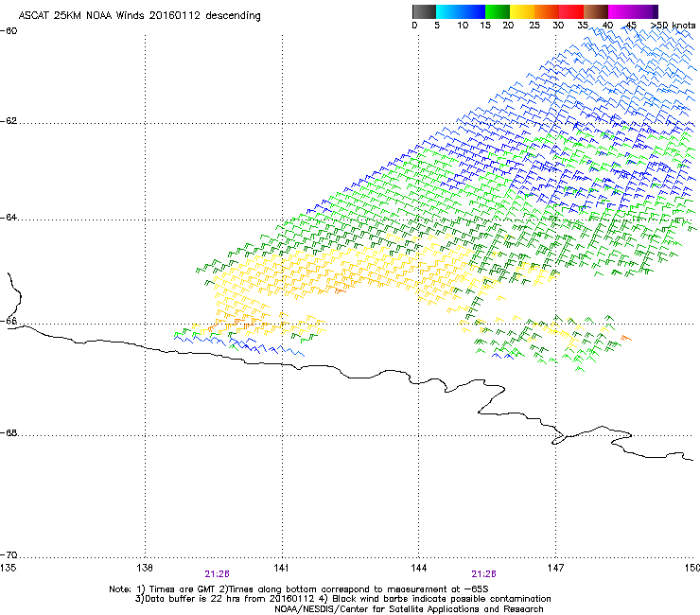Click the legend tick label '25'
This screenshot has width=700, height=615.
534,26
